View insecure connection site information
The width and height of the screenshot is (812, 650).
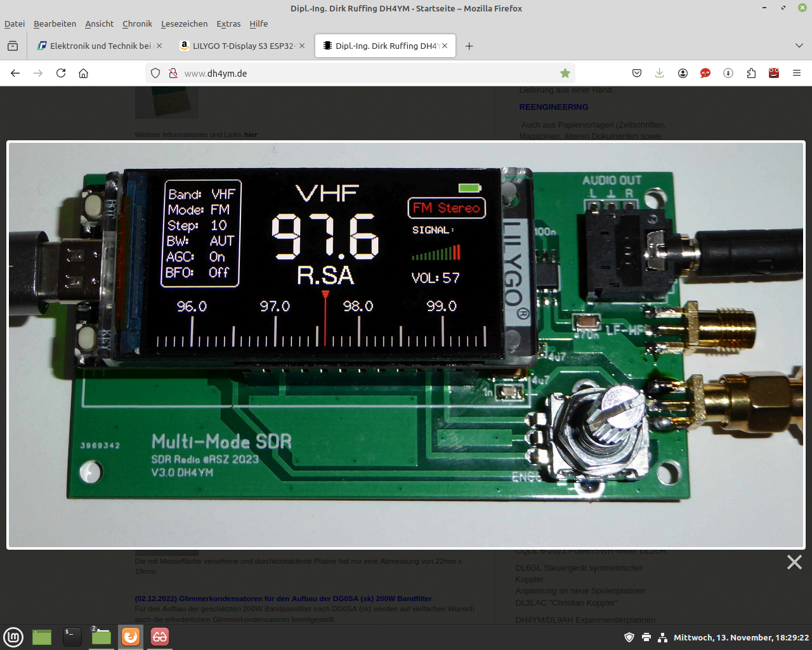[x=173, y=73]
